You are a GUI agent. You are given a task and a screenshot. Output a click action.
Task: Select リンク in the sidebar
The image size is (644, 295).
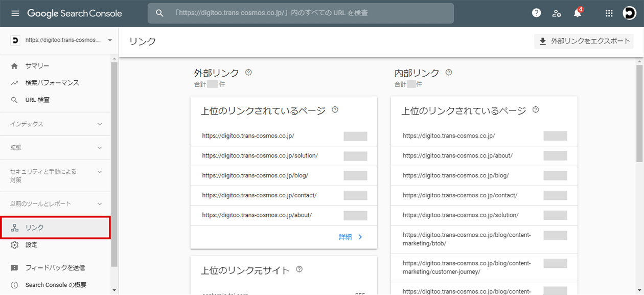(x=55, y=228)
